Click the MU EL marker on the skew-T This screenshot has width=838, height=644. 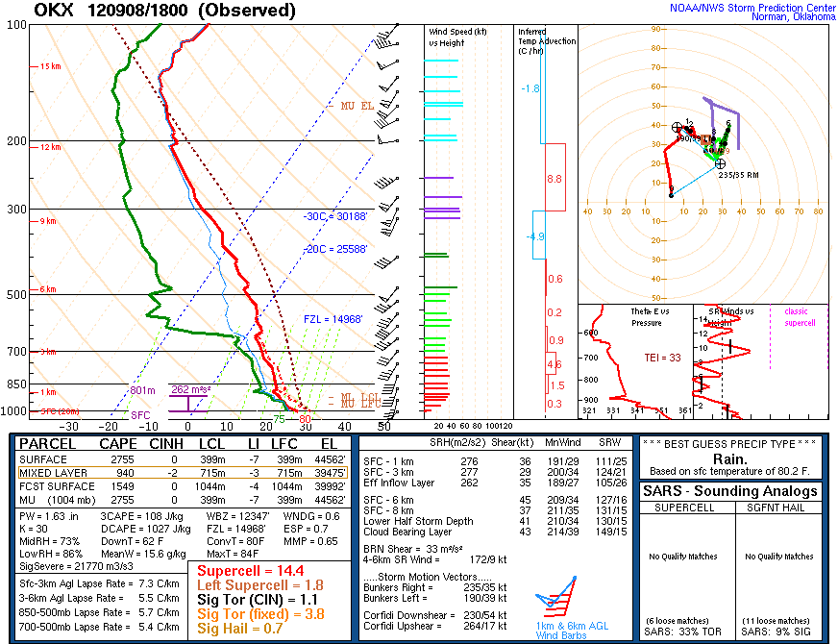[357, 105]
